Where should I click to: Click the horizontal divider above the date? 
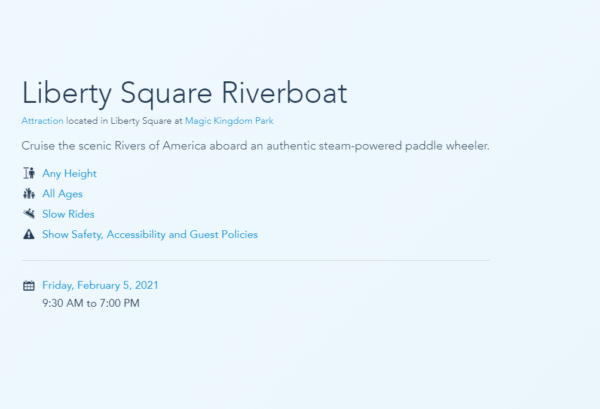pyautogui.click(x=255, y=260)
